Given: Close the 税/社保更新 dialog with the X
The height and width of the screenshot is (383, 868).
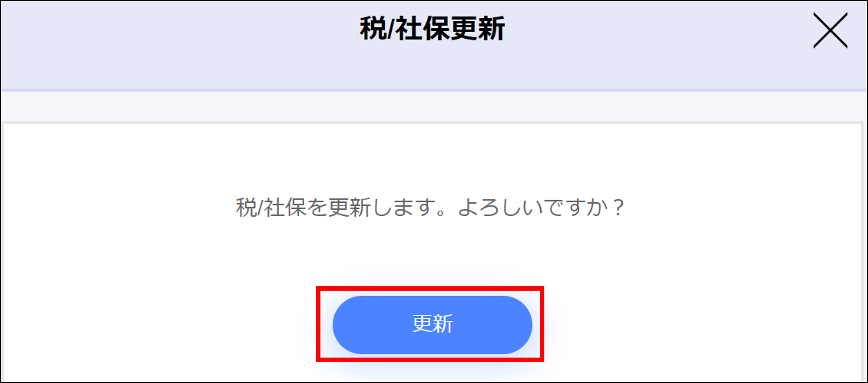Looking at the screenshot, I should (x=830, y=30).
